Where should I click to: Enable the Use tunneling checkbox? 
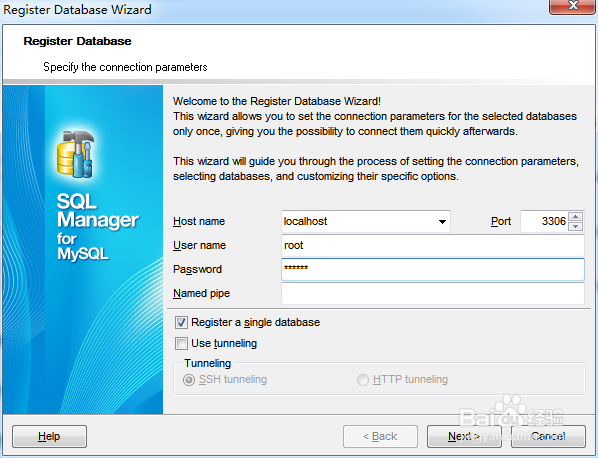tap(182, 343)
